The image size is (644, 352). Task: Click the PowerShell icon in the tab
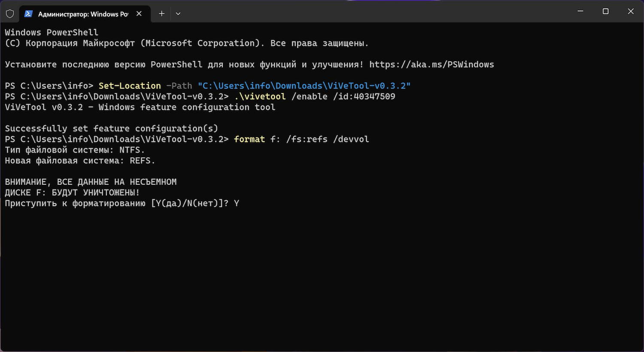pos(28,14)
